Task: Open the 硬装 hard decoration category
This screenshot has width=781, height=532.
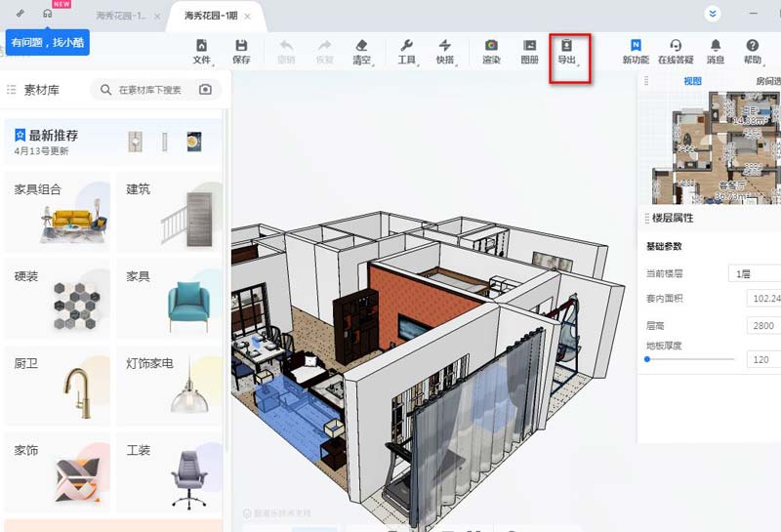Action: [58, 298]
